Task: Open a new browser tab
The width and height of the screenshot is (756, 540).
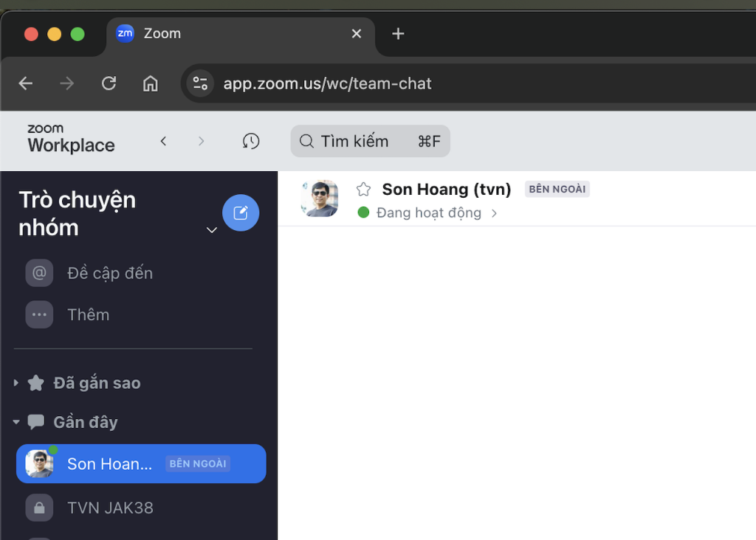Action: pos(398,34)
